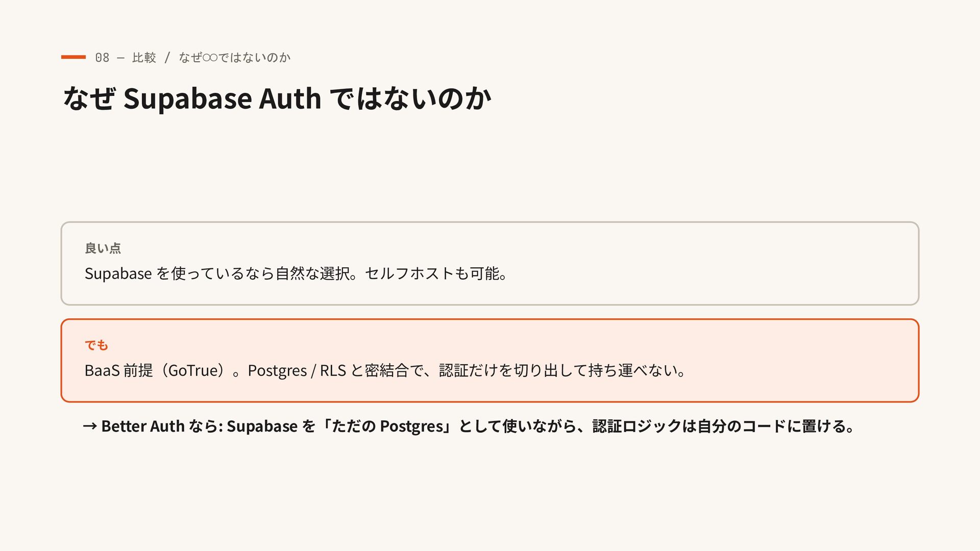Click the orange でも heading label
980x551 pixels.
click(96, 345)
